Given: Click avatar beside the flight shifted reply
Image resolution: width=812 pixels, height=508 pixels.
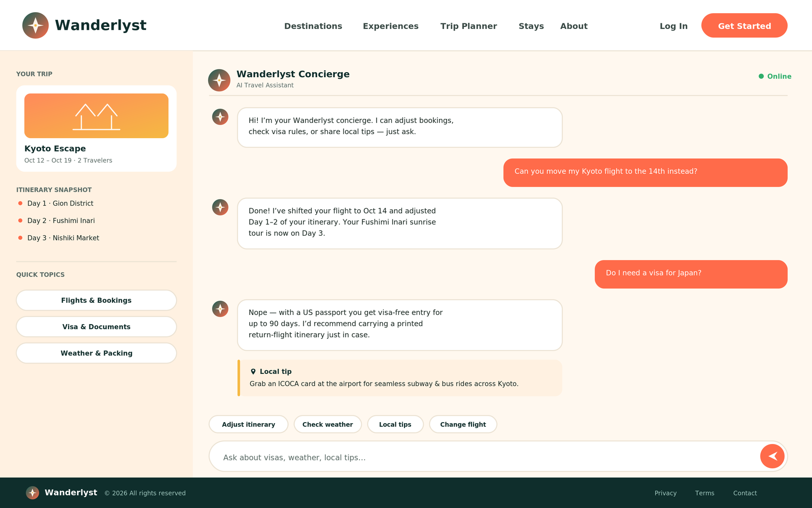Looking at the screenshot, I should point(220,207).
